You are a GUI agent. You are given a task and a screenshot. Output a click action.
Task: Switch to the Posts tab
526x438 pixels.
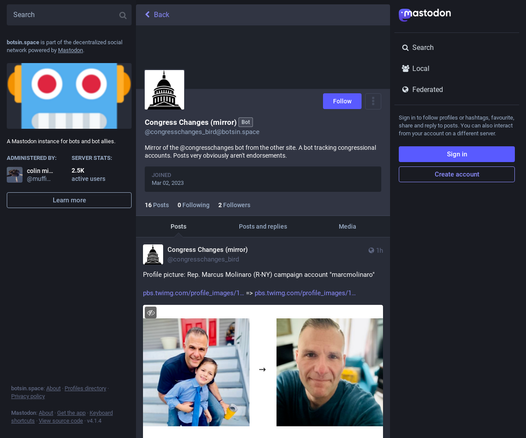[178, 226]
